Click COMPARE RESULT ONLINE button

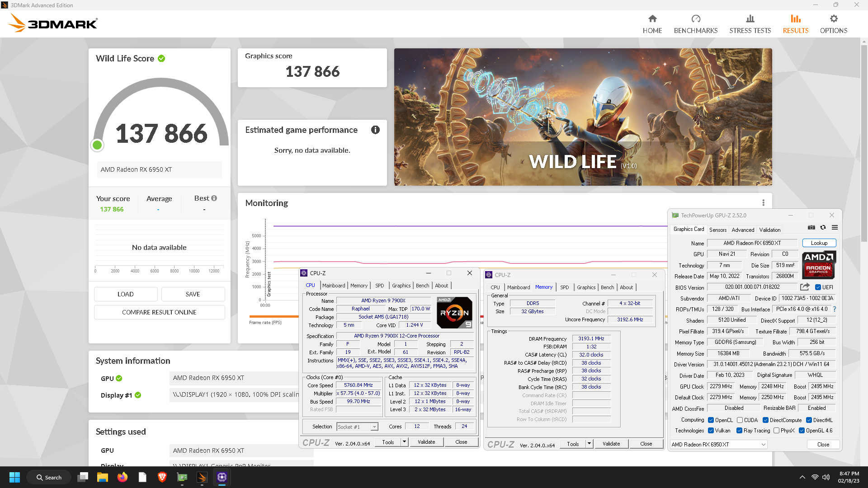coord(159,312)
